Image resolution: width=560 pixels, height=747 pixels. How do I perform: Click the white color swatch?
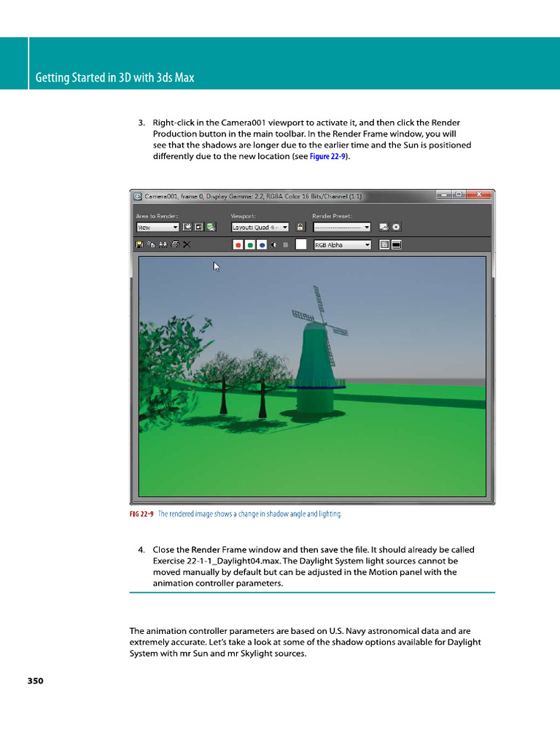(300, 245)
